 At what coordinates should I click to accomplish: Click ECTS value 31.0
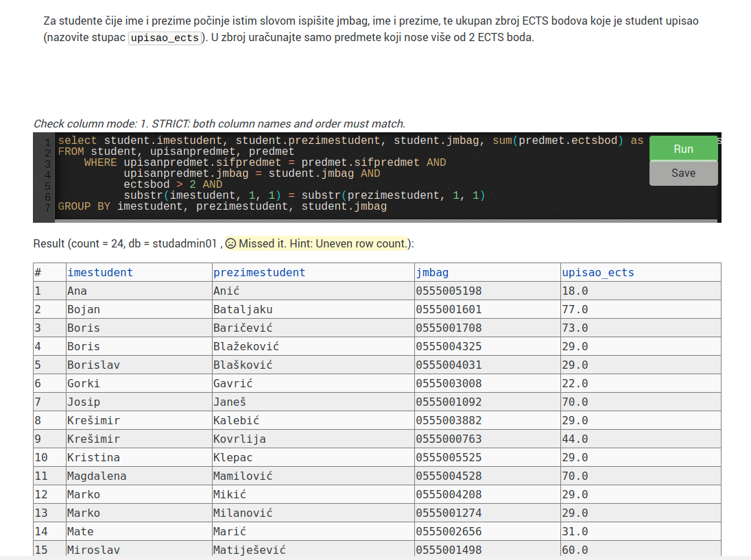pyautogui.click(x=641, y=532)
